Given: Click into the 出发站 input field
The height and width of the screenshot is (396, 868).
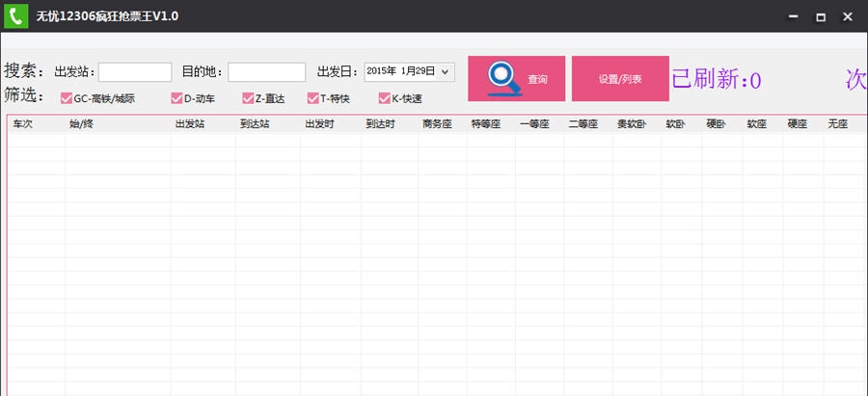Looking at the screenshot, I should [135, 72].
